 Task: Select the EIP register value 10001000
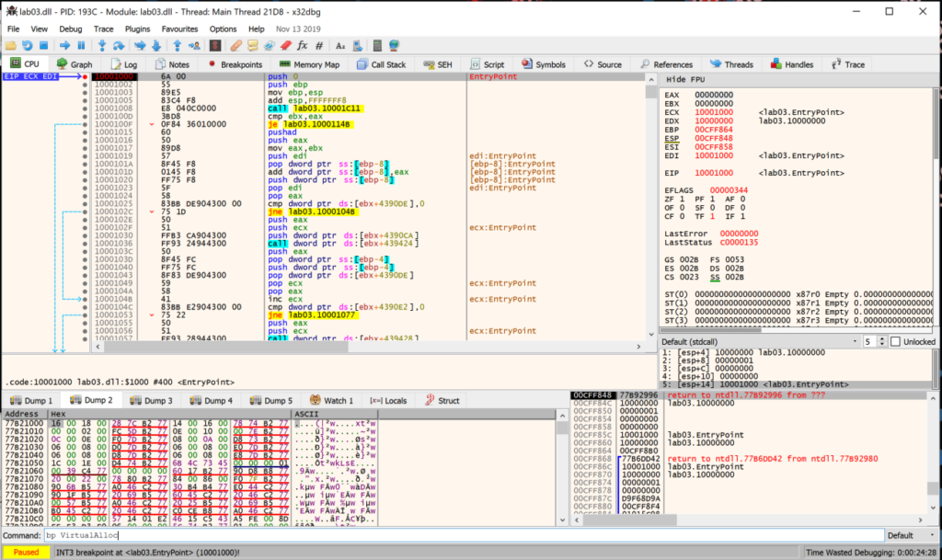tap(714, 173)
